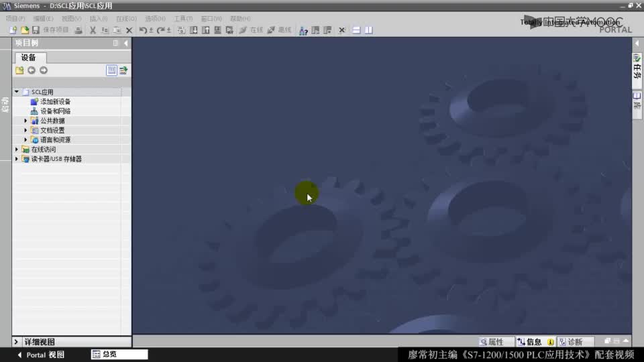Viewport: 644px width, 362px height.
Task: Create a new project via toolbar icon
Action: 13,30
